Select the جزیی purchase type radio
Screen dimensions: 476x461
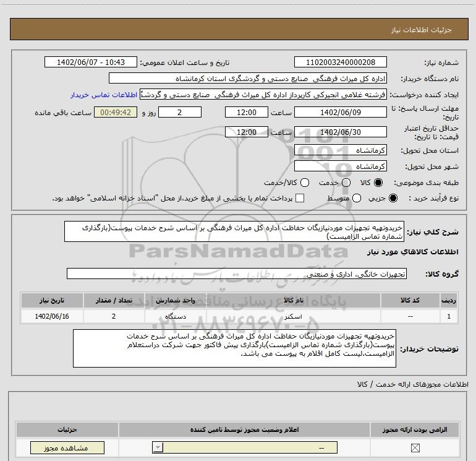393,198
